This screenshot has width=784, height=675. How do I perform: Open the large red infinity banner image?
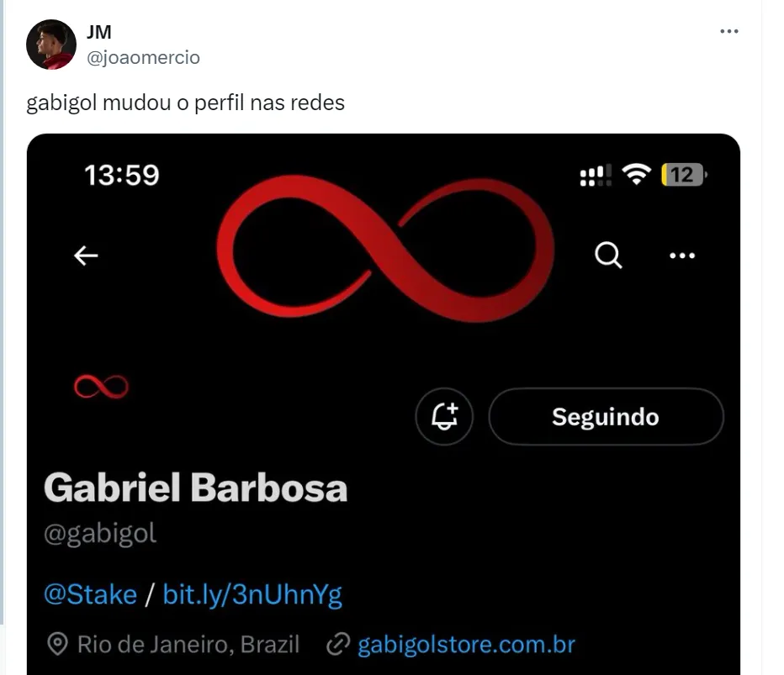pyautogui.click(x=385, y=248)
